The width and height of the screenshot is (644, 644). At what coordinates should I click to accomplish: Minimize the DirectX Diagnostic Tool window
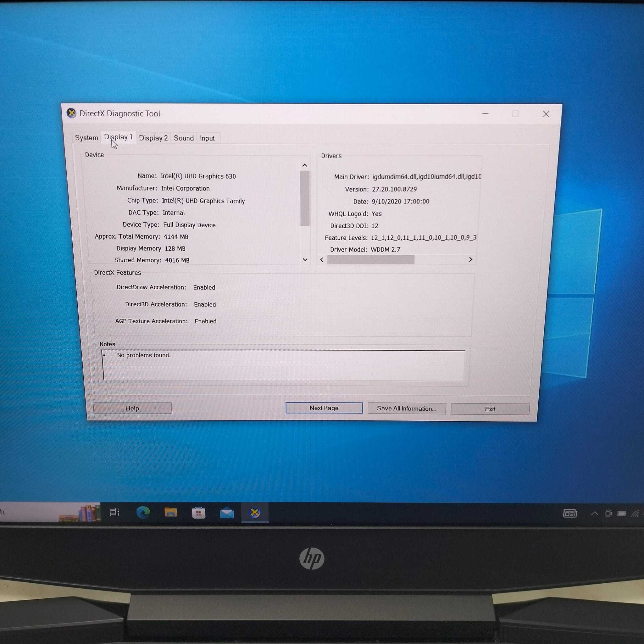click(485, 114)
